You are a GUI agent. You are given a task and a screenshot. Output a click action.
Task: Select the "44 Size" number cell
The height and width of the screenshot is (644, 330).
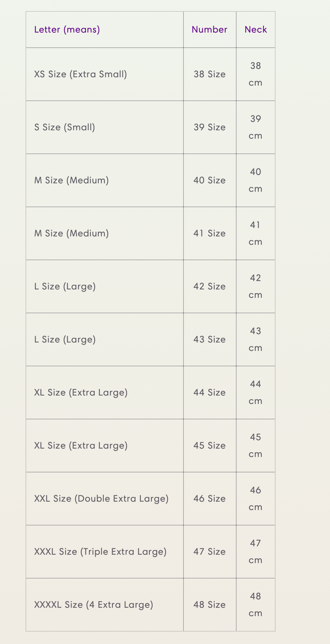pyautogui.click(x=209, y=393)
